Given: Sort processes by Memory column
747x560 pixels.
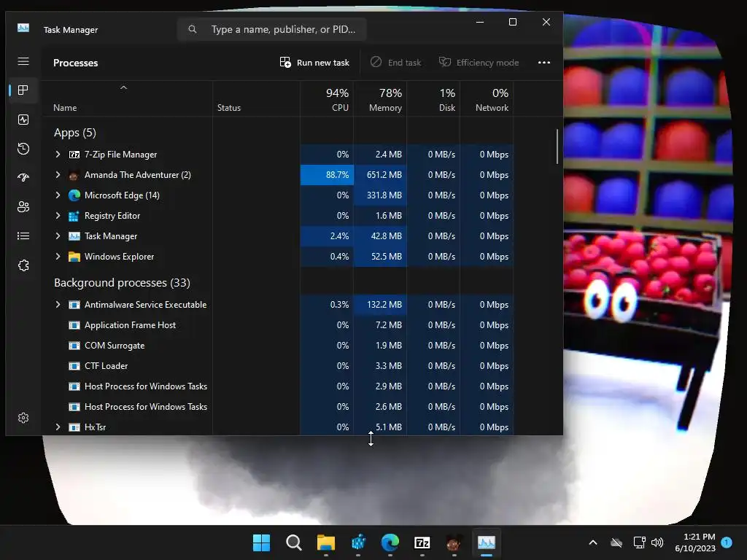Looking at the screenshot, I should point(380,99).
